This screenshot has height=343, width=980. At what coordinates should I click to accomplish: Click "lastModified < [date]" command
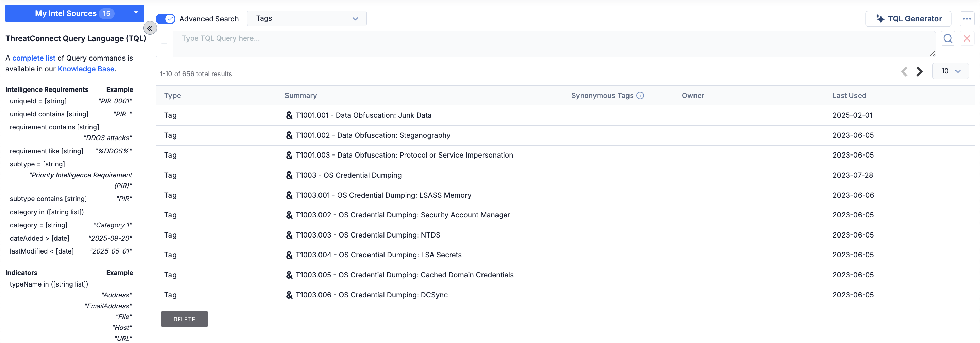(42, 251)
